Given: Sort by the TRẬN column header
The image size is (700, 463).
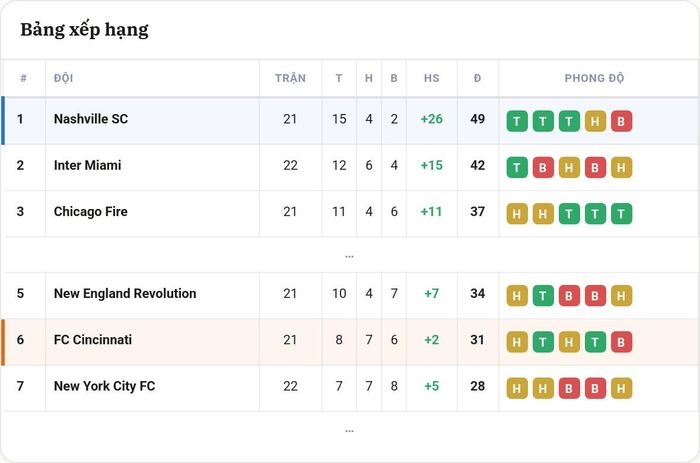Looking at the screenshot, I should tap(290, 78).
